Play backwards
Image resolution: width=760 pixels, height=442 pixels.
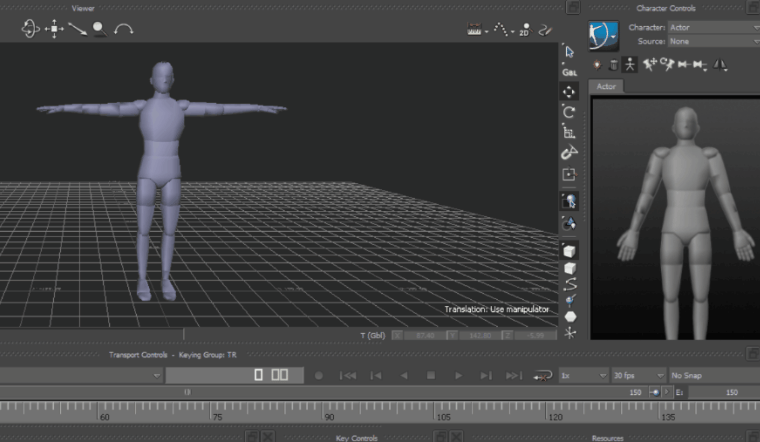(x=404, y=376)
